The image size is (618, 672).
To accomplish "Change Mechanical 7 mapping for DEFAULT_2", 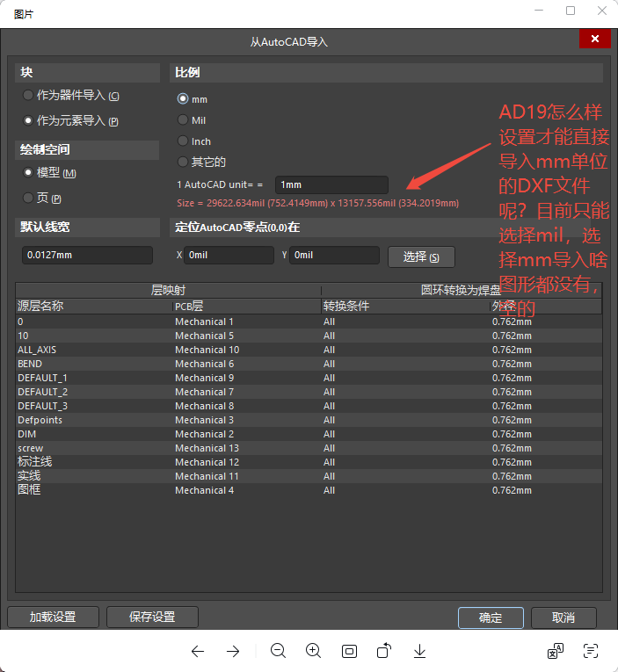I will point(247,392).
